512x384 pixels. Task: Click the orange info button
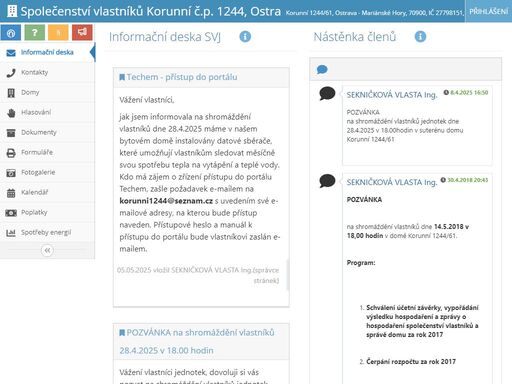[x=58, y=33]
